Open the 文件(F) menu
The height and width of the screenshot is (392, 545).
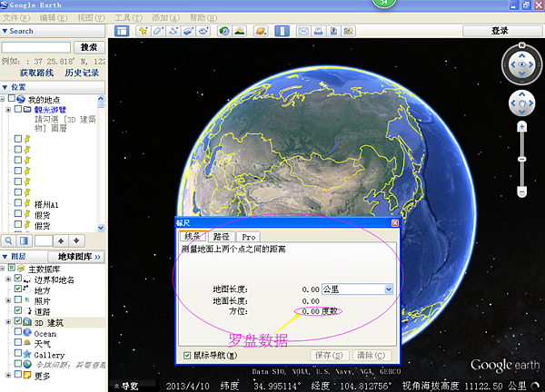tap(16, 18)
